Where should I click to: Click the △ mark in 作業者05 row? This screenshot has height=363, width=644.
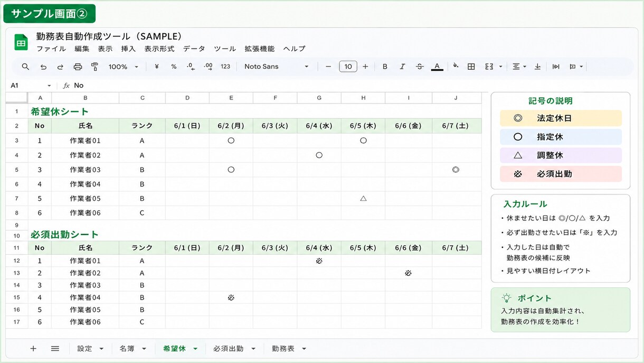(x=363, y=199)
